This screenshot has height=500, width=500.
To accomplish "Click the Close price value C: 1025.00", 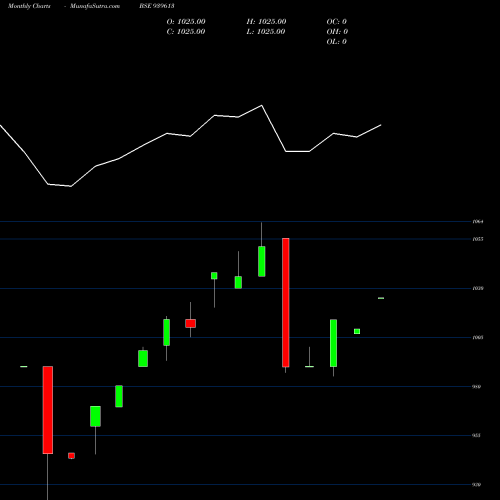I will tap(186, 32).
